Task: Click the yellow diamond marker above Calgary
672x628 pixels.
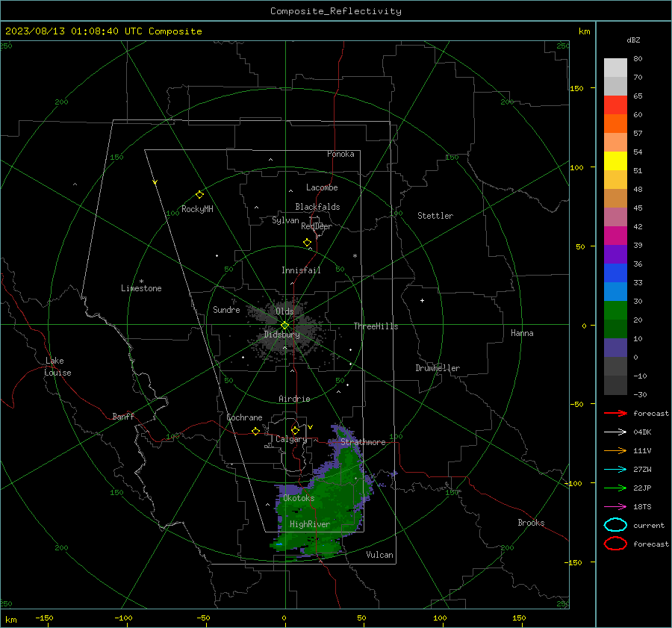Action: tap(295, 430)
